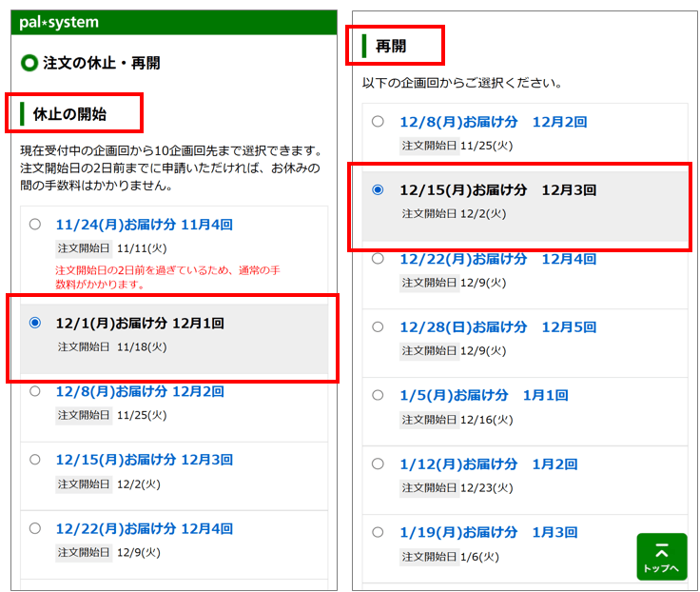Select 12/15(月) radio in the 再開 list
Image resolution: width=700 pixels, height=592 pixels.
coord(378,189)
